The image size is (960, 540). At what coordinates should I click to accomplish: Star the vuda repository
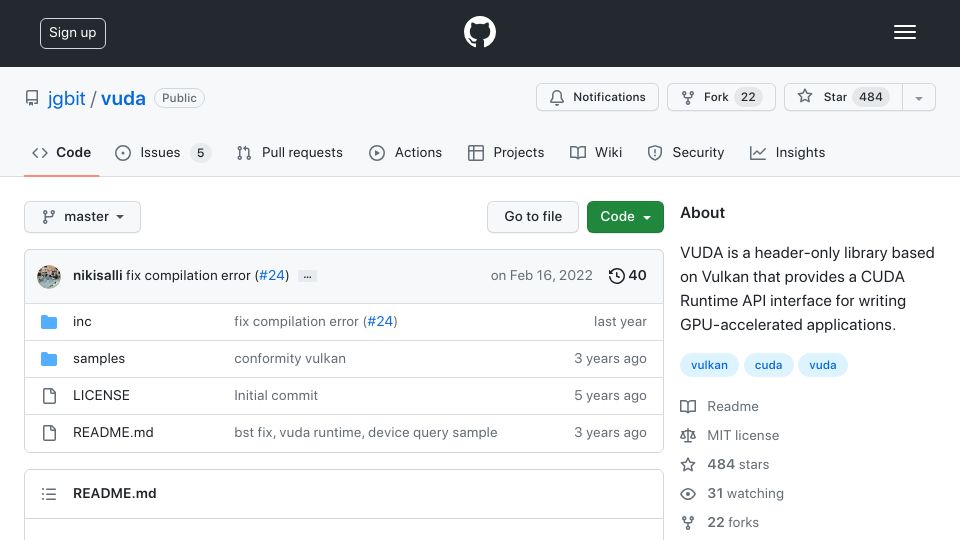pos(843,97)
